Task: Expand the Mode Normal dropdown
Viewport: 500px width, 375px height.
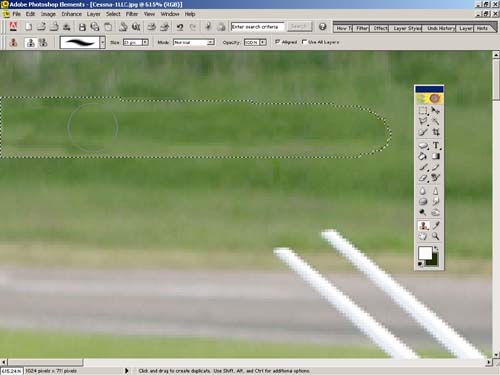Action: pyautogui.click(x=210, y=42)
